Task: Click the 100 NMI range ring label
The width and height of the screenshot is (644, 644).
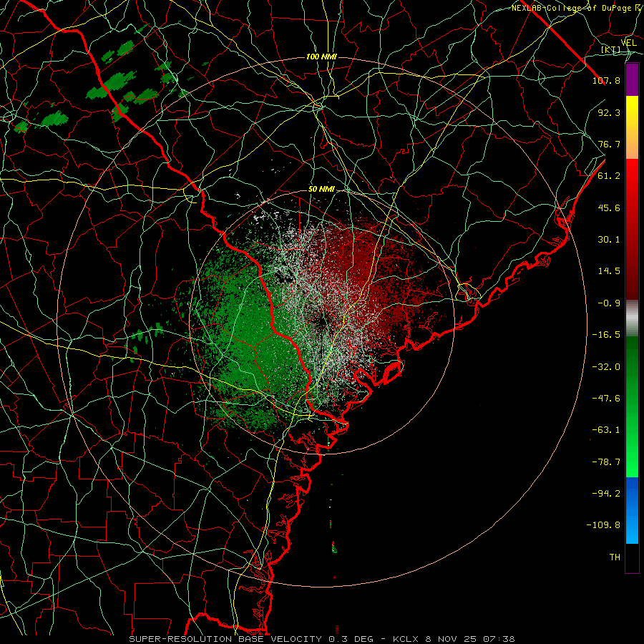Action: pos(321,57)
